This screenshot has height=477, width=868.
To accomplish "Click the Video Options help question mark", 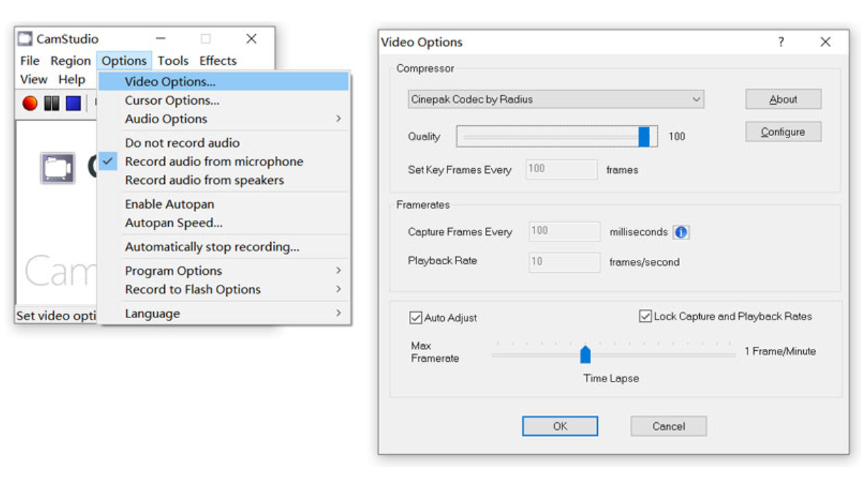I will pos(781,42).
